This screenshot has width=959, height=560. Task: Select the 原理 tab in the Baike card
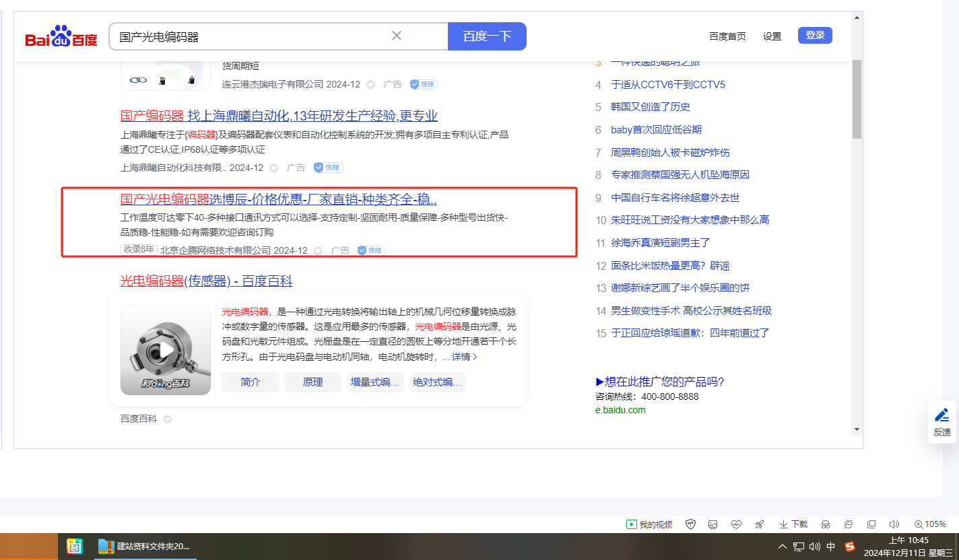(312, 382)
